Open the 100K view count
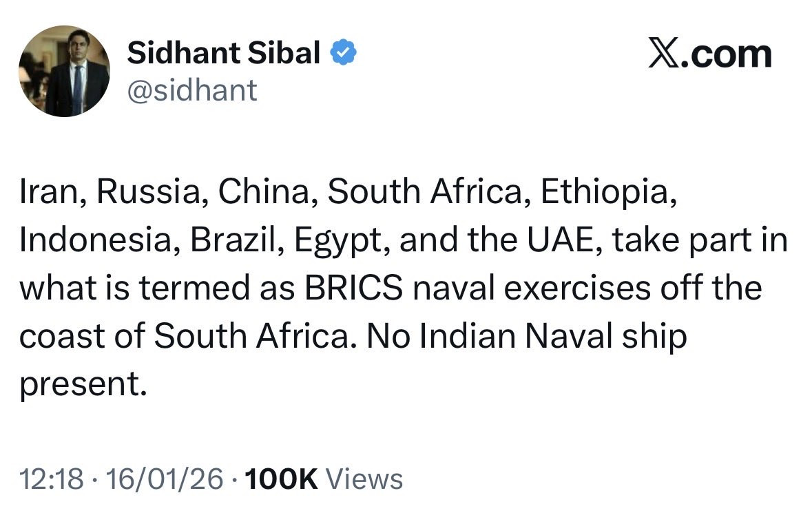The width and height of the screenshot is (812, 513). coord(279,479)
